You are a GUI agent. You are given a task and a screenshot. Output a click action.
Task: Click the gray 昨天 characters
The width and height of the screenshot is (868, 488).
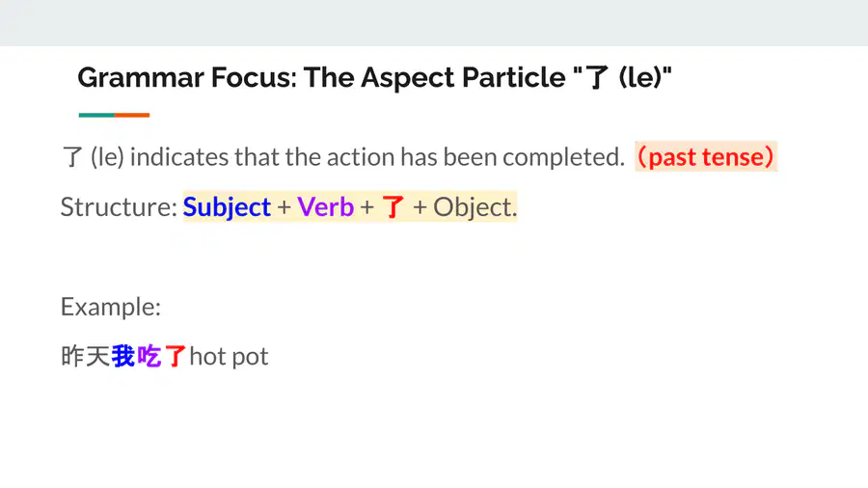point(85,356)
